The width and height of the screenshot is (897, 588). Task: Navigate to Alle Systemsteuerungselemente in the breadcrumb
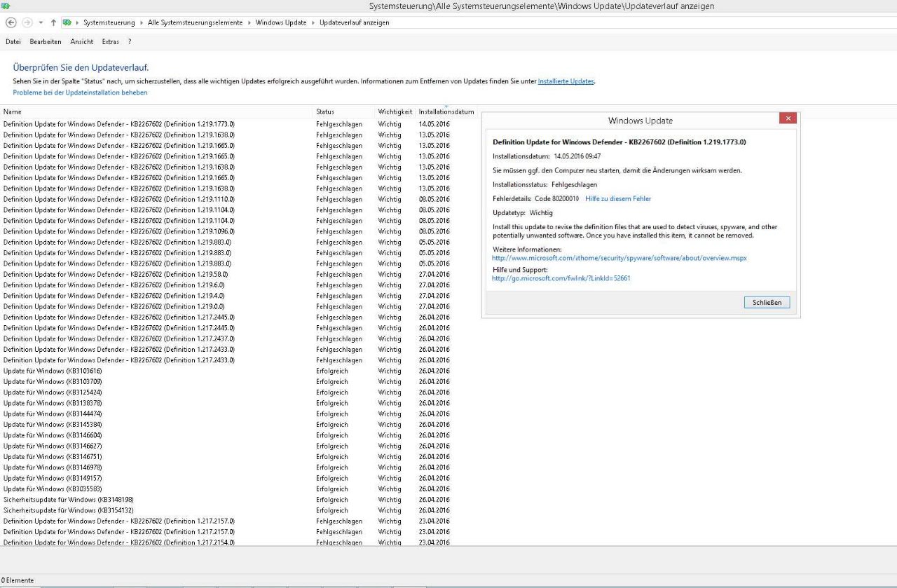pos(195,22)
